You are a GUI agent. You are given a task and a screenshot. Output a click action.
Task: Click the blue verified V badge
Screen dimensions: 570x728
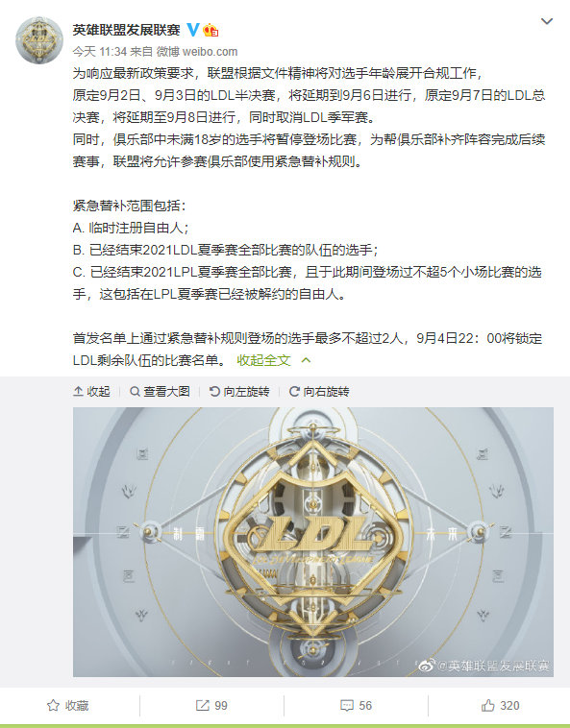coord(193,30)
